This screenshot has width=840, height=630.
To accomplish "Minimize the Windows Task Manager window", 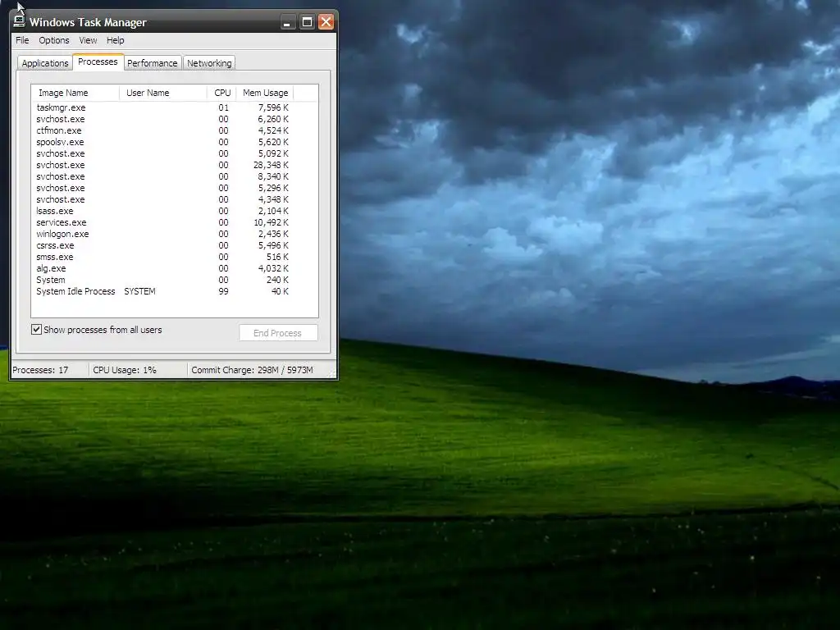I will pyautogui.click(x=288, y=22).
